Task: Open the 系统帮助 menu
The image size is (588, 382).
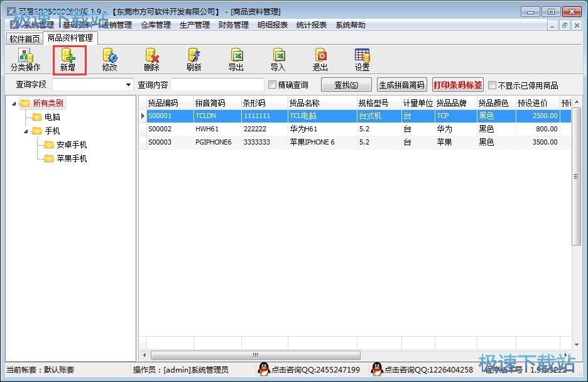Action: pos(351,25)
